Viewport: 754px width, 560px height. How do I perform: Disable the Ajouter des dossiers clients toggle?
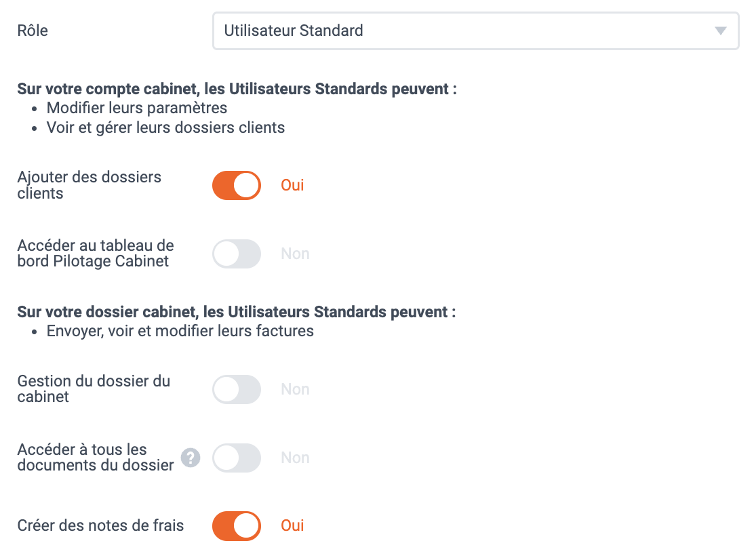click(x=237, y=185)
